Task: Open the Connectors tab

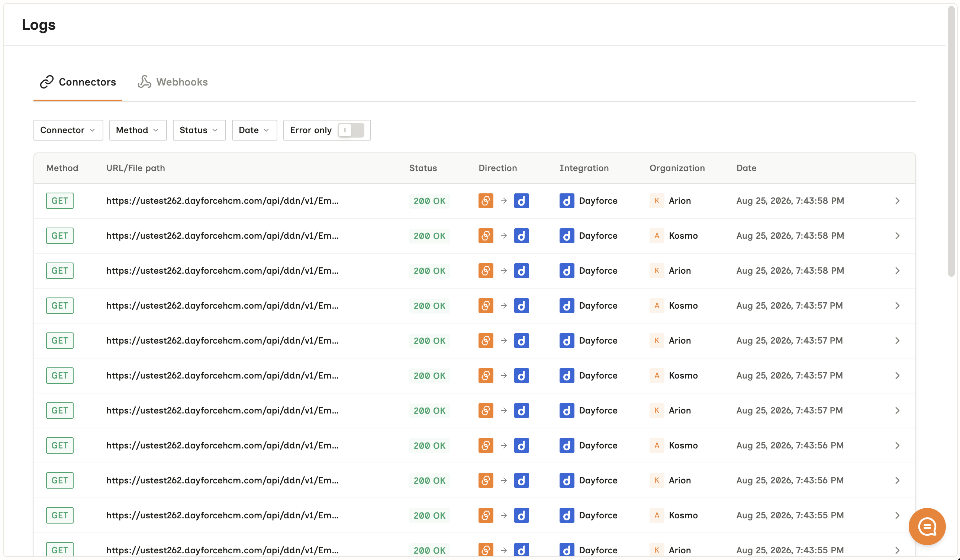Action: point(78,82)
